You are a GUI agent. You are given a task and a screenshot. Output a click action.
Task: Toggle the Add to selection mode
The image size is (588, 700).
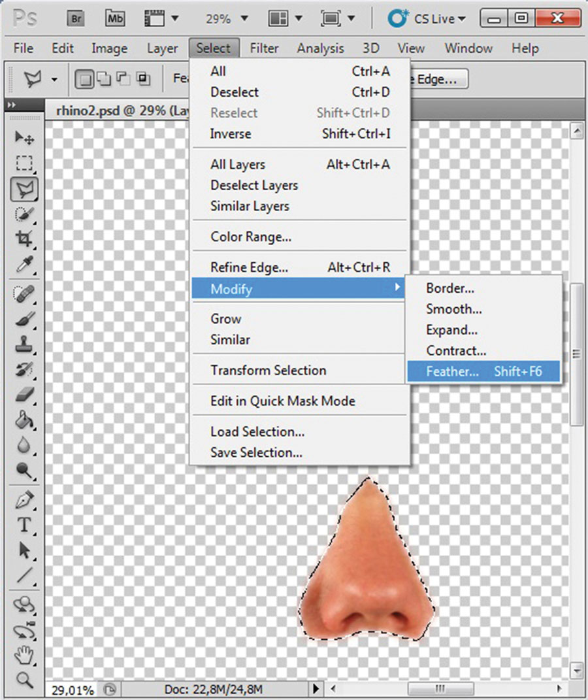tap(103, 80)
